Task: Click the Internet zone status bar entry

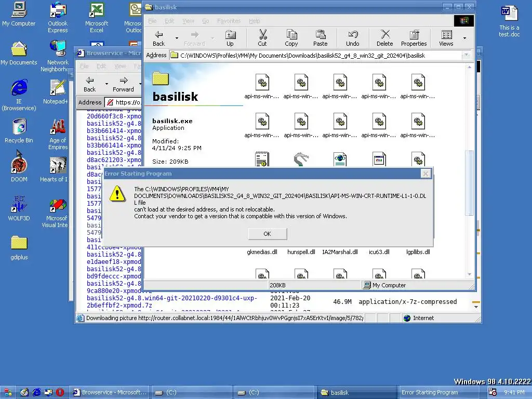Action: (423, 318)
